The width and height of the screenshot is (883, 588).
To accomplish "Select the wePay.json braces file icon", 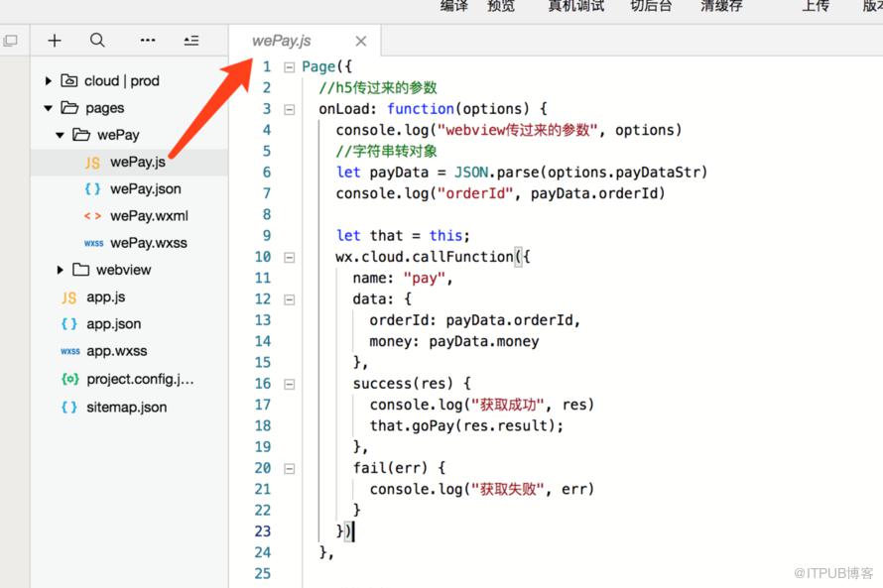I will 93,189.
